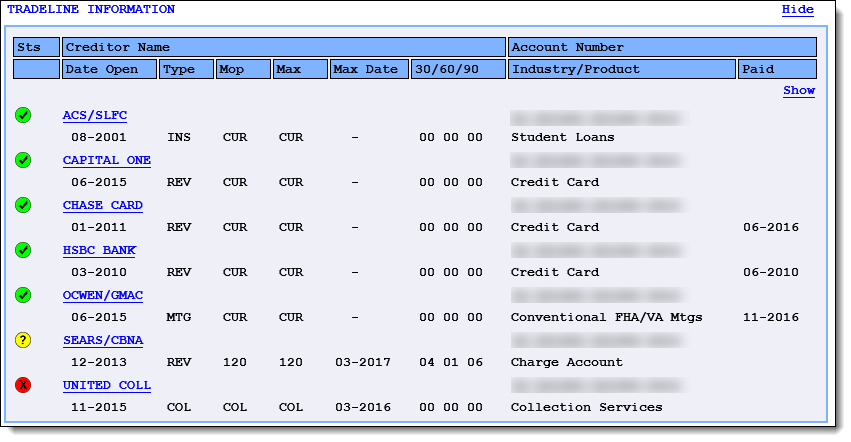The image size is (851, 442).
Task: Click the green check status icon for CAPITAL ONE
Action: [x=23, y=160]
